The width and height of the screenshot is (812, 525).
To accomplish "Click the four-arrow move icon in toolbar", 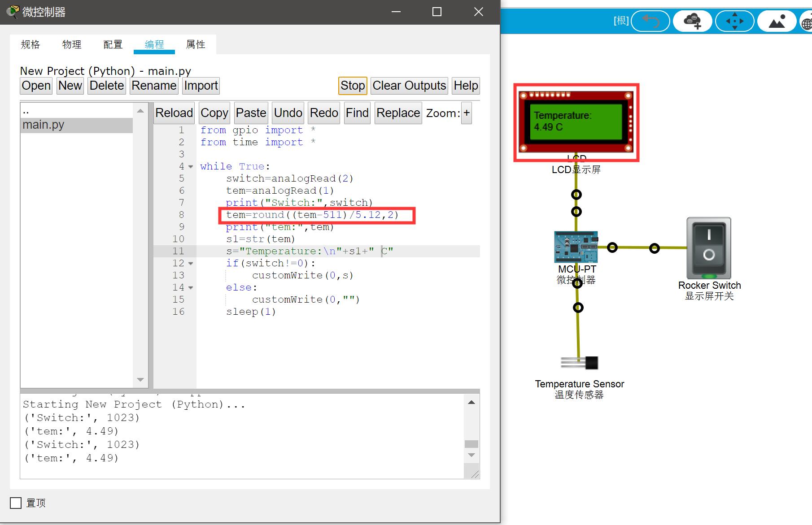I will click(735, 21).
